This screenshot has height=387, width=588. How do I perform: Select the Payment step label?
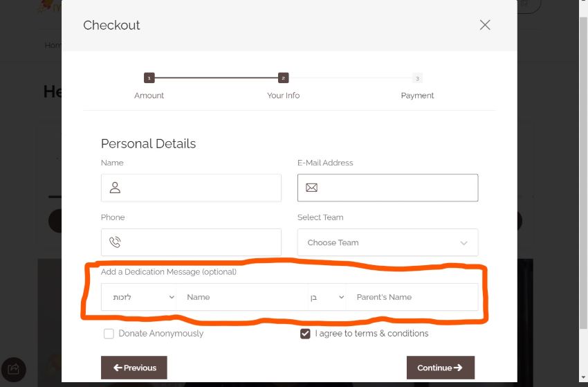[417, 96]
